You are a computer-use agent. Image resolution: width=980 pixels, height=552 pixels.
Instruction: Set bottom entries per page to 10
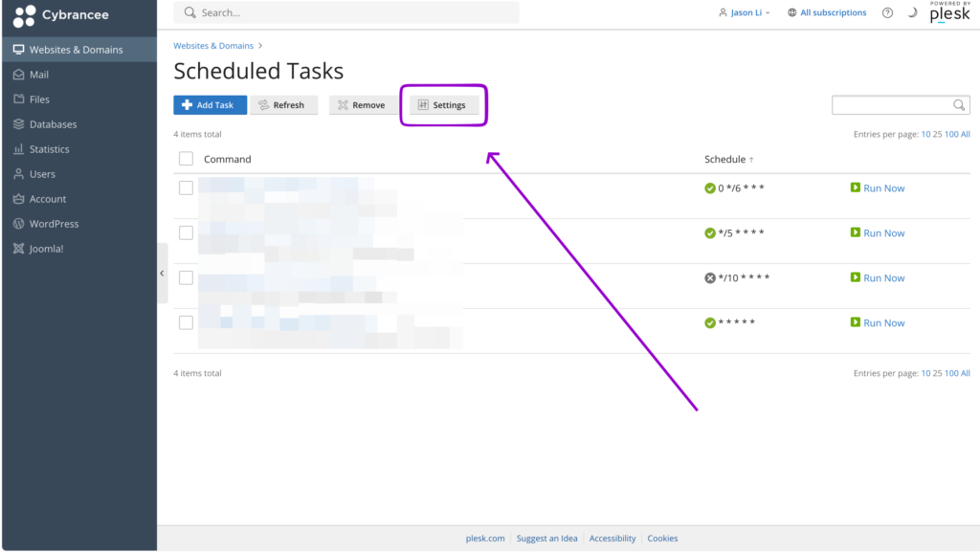click(925, 373)
